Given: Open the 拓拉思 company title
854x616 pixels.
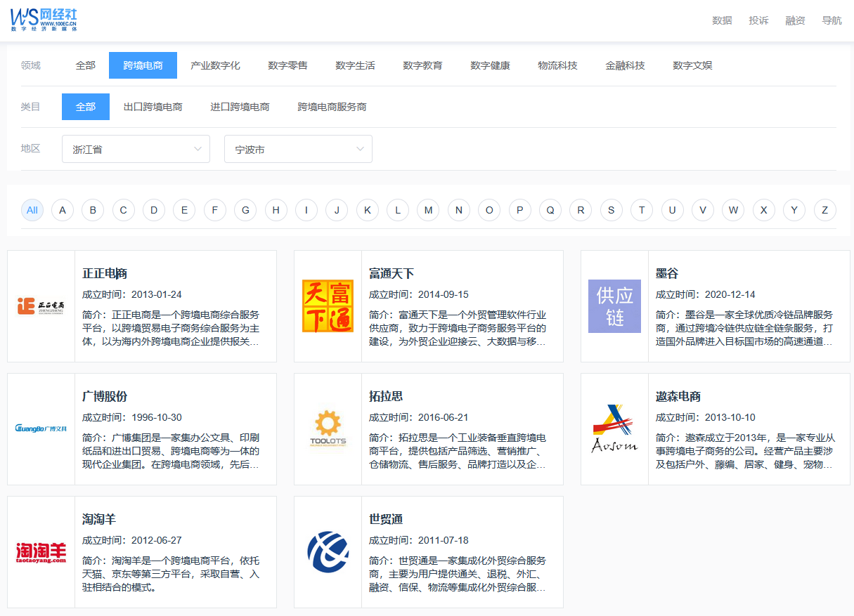Looking at the screenshot, I should point(386,396).
